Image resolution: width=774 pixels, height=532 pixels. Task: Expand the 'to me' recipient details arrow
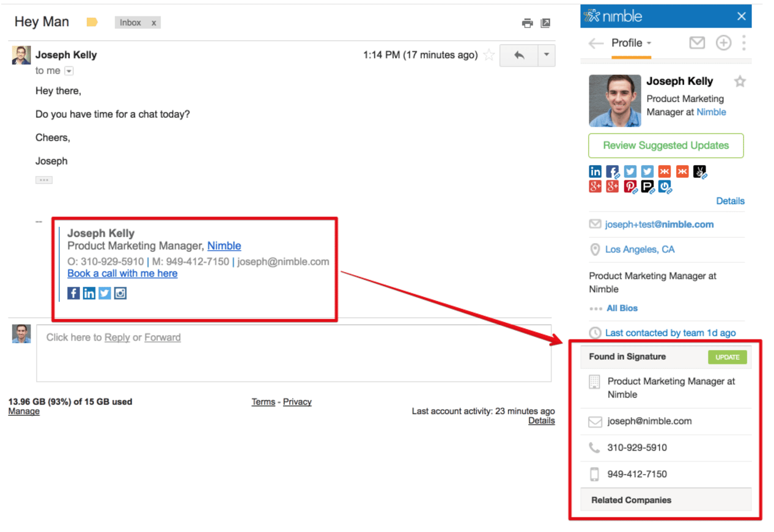click(x=69, y=71)
